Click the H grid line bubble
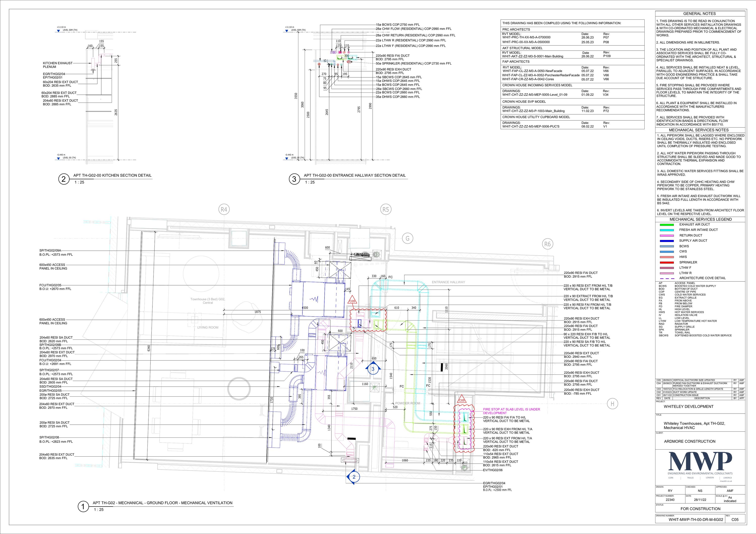The image size is (756, 534). pyautogui.click(x=612, y=404)
